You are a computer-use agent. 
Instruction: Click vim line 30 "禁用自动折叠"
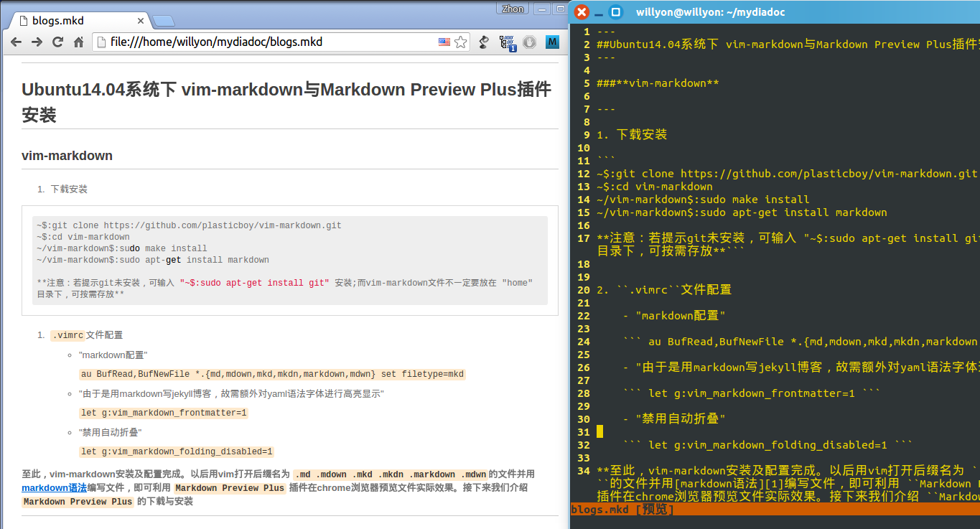pos(674,419)
